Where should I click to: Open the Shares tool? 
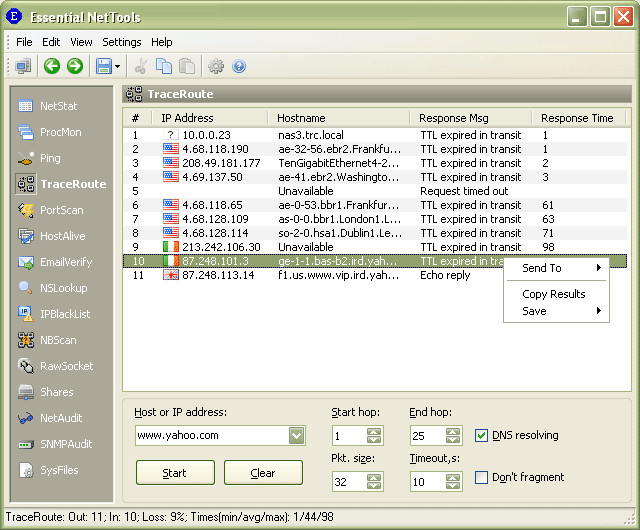point(46,392)
